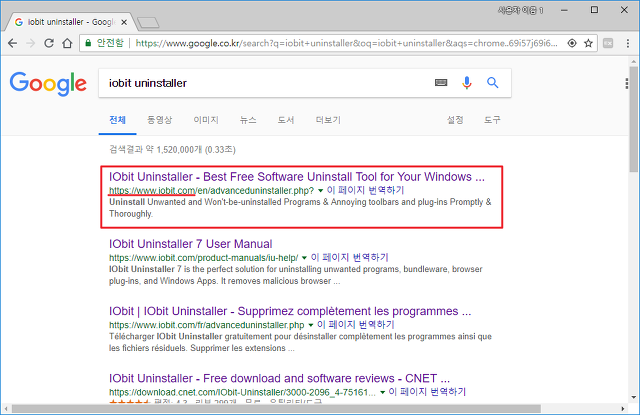The width and height of the screenshot is (640, 415).
Task: Click the vertical scrollbar thumb
Action: tap(633, 120)
